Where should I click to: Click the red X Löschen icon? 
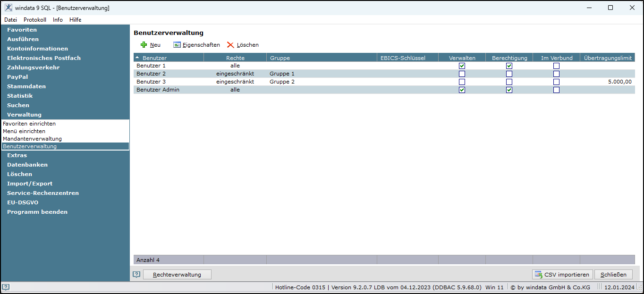[x=230, y=45]
